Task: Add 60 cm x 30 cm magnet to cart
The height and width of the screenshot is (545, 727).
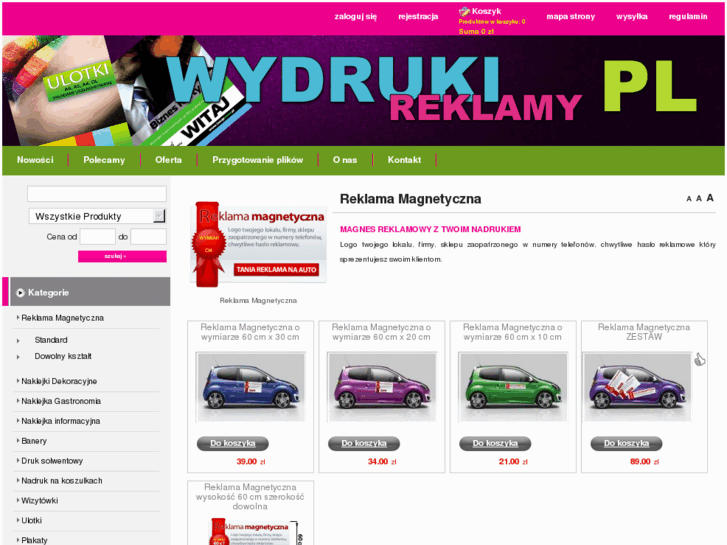Action: coord(233,443)
